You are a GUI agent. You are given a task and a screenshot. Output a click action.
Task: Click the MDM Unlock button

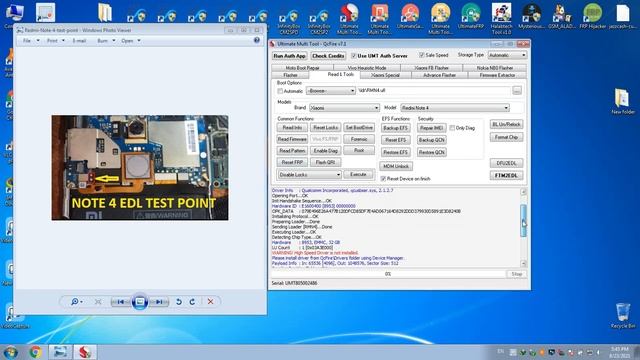(396, 167)
